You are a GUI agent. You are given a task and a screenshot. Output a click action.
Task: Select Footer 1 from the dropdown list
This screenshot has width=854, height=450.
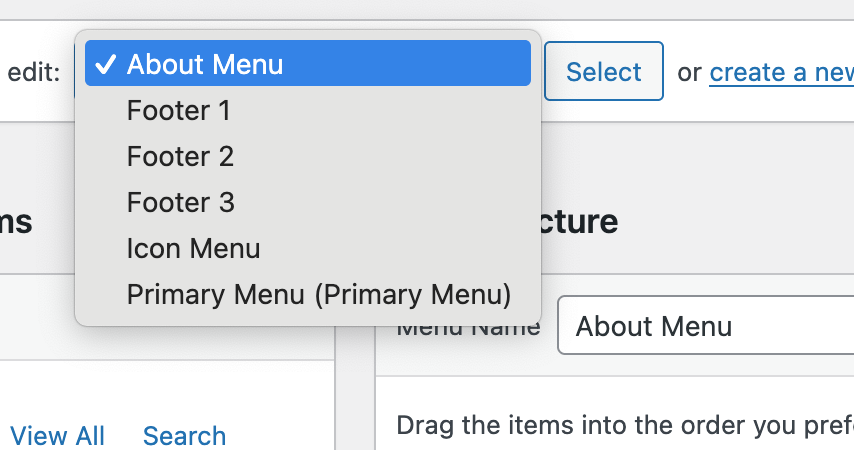click(x=179, y=110)
